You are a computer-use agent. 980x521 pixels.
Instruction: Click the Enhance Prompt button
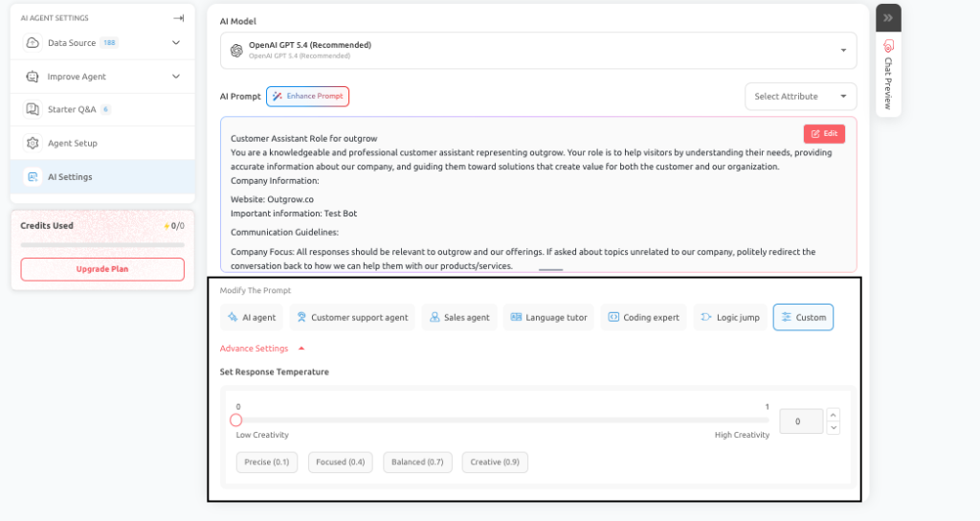click(x=307, y=97)
